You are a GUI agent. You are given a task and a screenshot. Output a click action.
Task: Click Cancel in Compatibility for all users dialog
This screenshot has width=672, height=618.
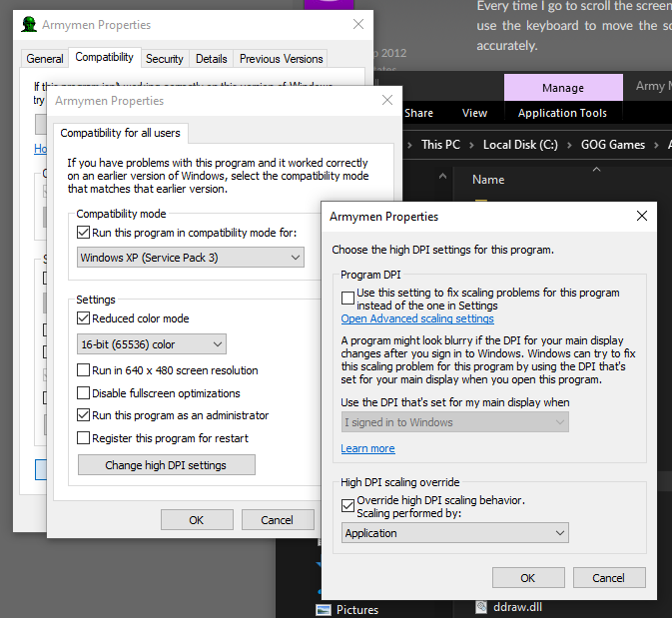pos(278,520)
